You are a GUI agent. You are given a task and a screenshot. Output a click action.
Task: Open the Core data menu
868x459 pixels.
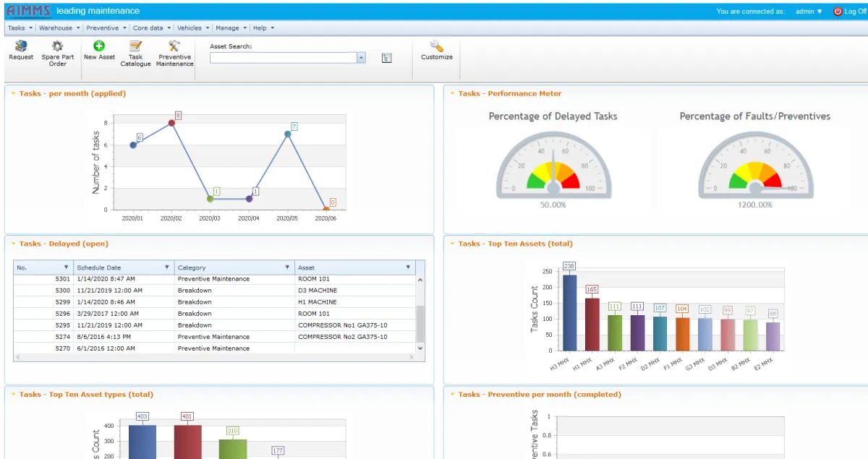tap(151, 28)
